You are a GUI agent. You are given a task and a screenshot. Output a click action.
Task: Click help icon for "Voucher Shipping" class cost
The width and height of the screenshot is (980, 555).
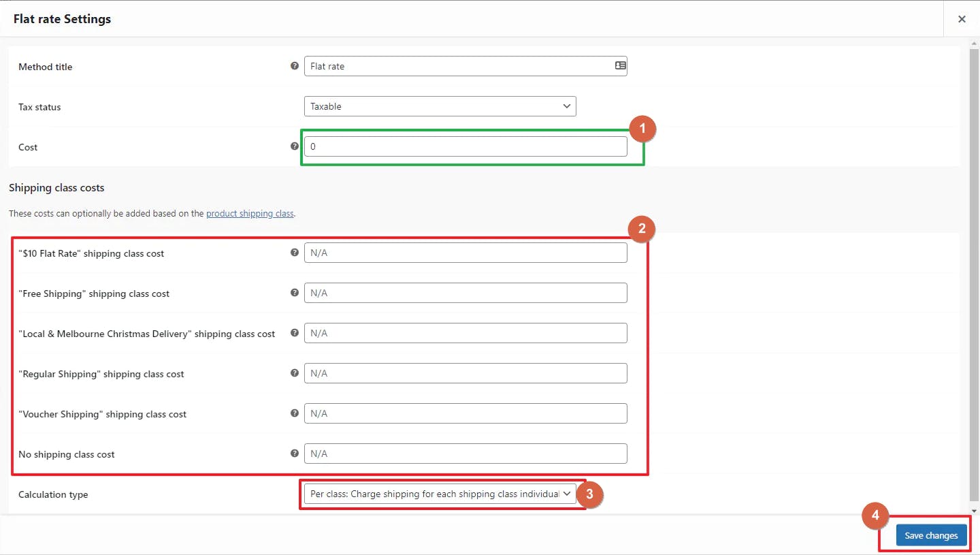[295, 413]
